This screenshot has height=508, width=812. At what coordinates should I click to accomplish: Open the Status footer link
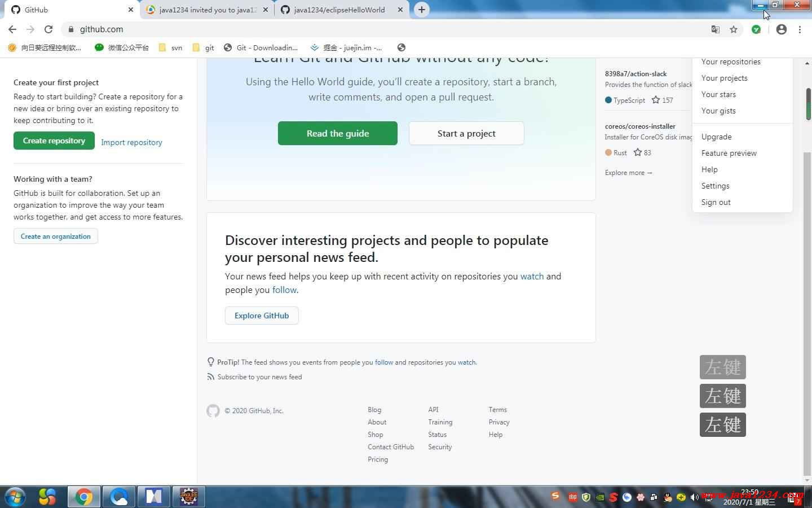(438, 435)
